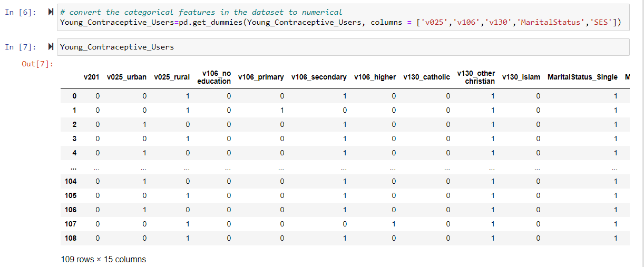Click v106_primary value in row 1
Image resolution: width=644 pixels, height=267 pixels.
282,111
